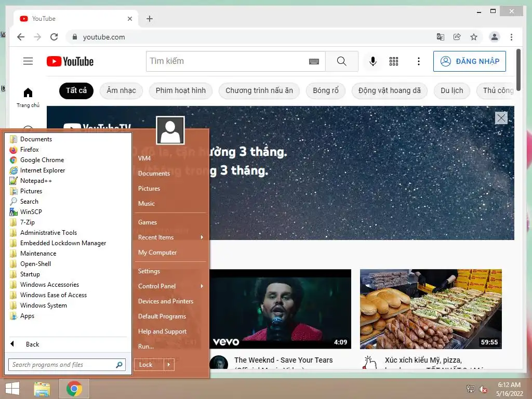Image resolution: width=532 pixels, height=399 pixels.
Task: Open Chrome's three-dot customize menu
Action: tap(511, 37)
